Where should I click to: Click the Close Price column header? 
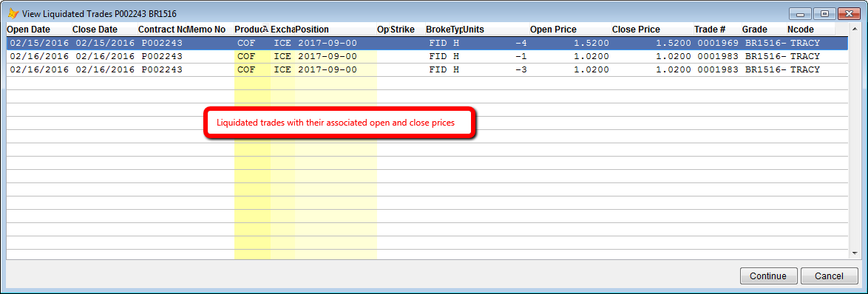[652, 30]
